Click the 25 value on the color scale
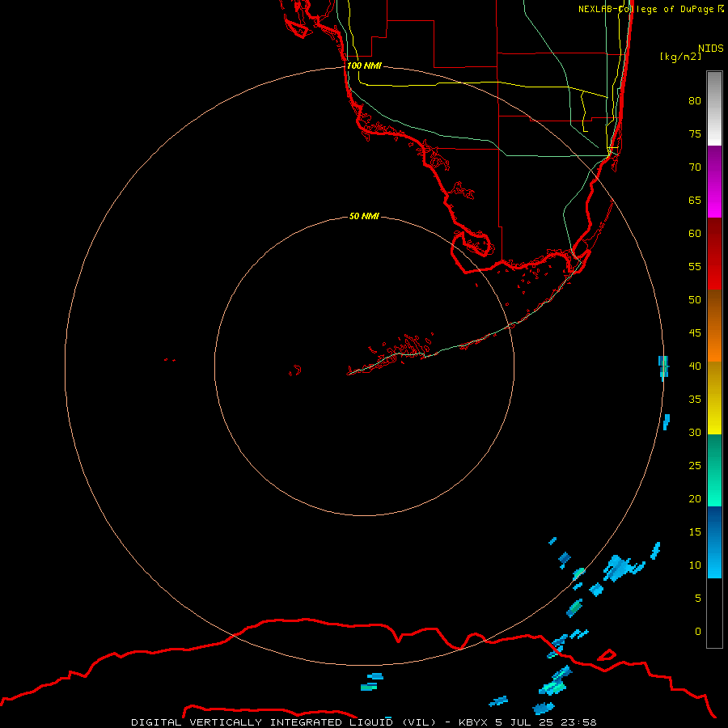 (x=695, y=466)
